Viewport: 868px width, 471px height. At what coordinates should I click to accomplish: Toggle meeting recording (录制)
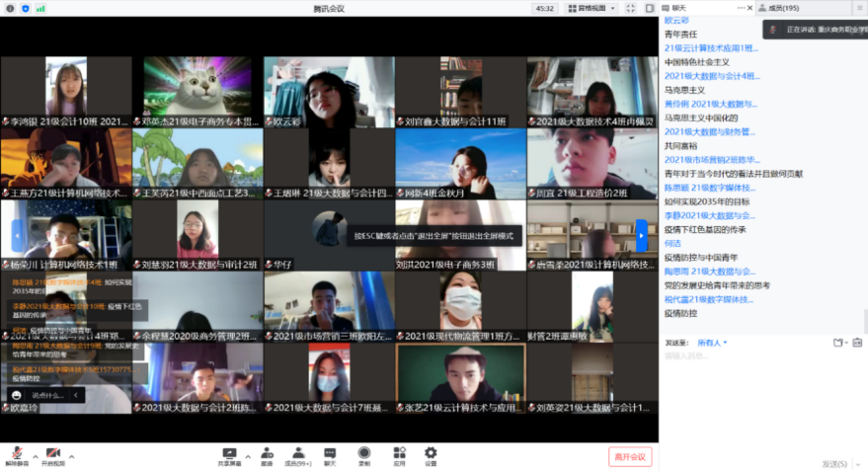[364, 455]
